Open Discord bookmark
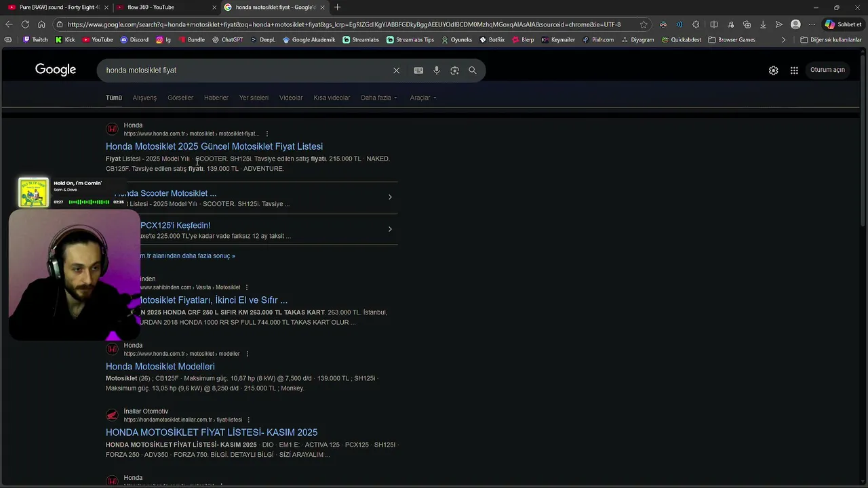Image resolution: width=868 pixels, height=488 pixels. 134,40
